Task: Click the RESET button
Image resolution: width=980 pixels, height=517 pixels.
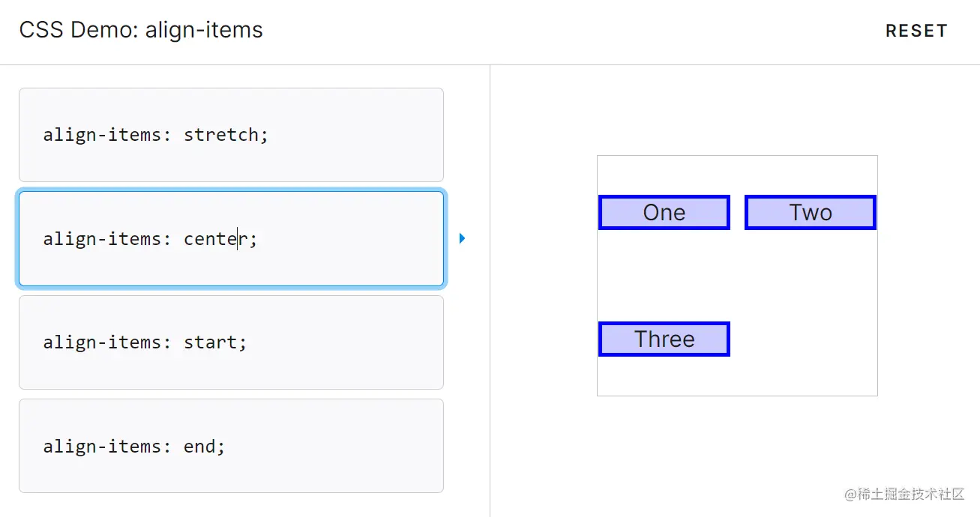Action: click(916, 31)
